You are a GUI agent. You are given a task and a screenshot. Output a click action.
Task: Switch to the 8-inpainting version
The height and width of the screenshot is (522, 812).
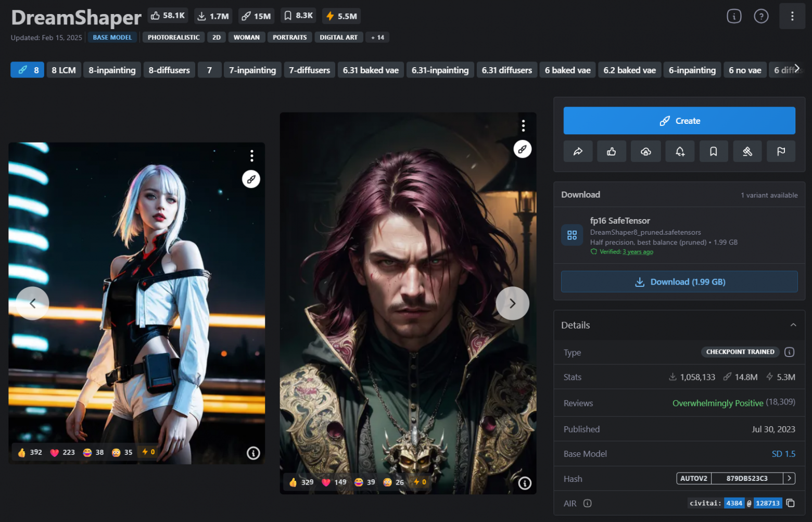(x=112, y=70)
